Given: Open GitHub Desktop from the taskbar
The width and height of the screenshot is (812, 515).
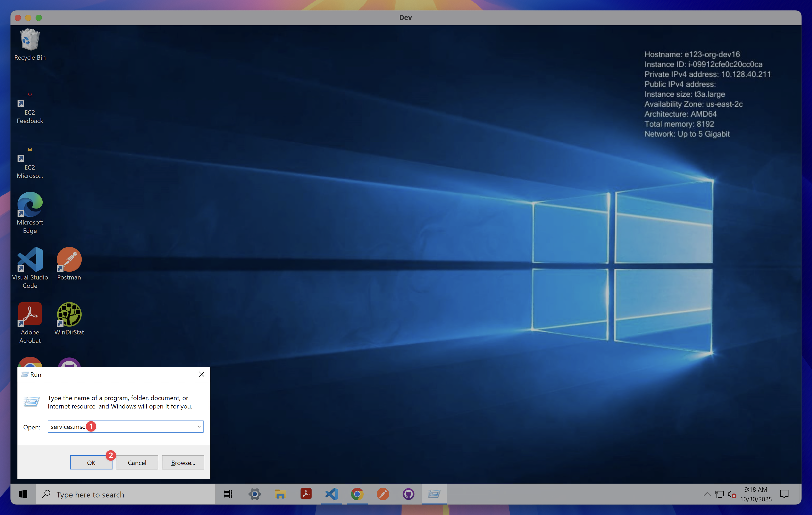Looking at the screenshot, I should [x=408, y=494].
